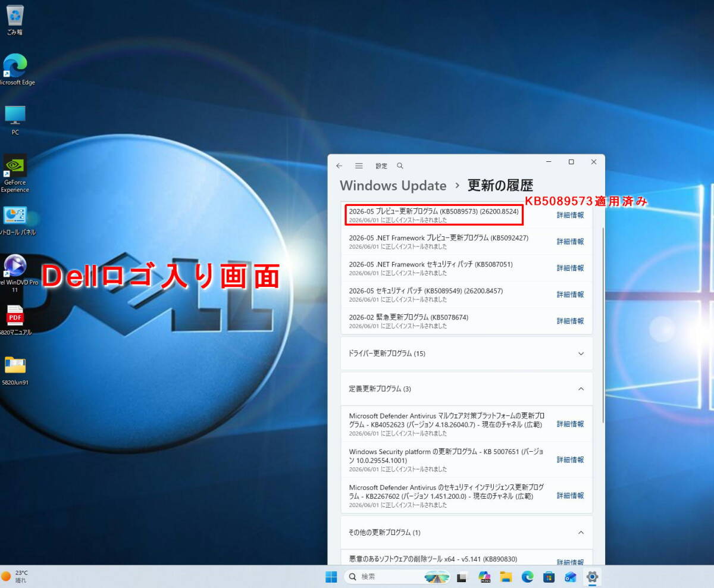The width and height of the screenshot is (714, 588).
Task: Select the Windows Security platform update text
Action: 446,456
